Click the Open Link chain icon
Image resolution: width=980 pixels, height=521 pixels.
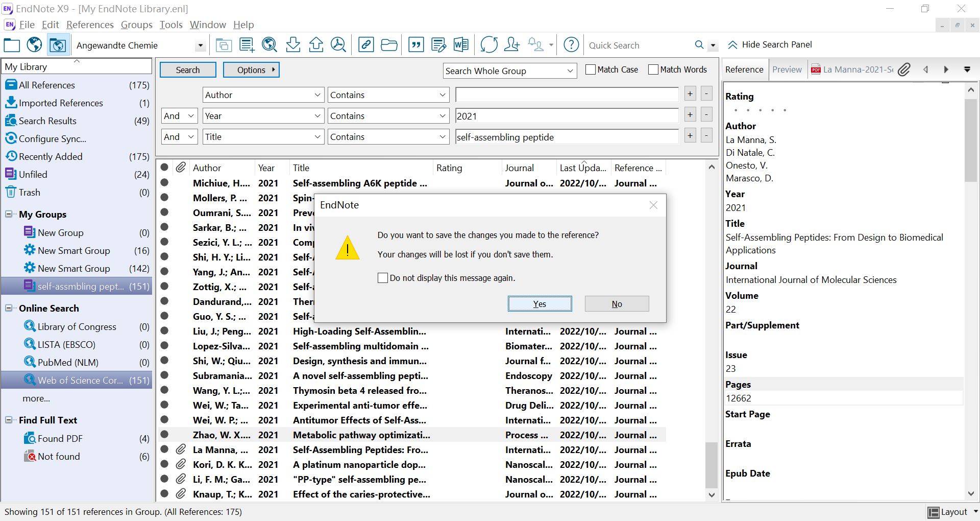[366, 45]
